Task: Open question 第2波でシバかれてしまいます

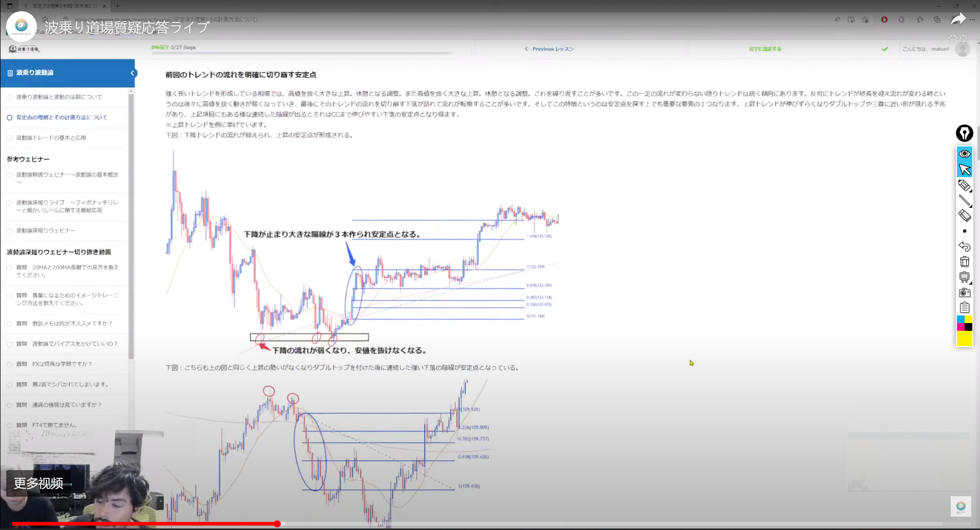Action: 62,385
